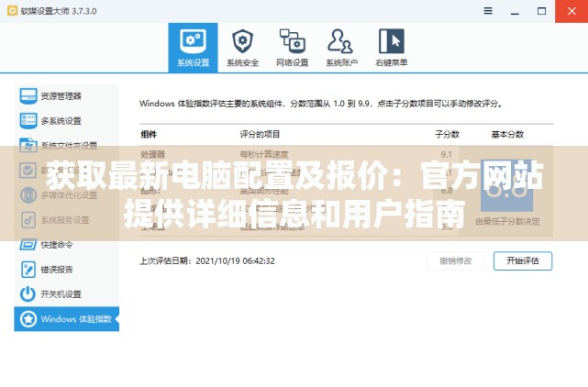
Task: Open the hamburger menu in title bar
Action: click(x=488, y=11)
